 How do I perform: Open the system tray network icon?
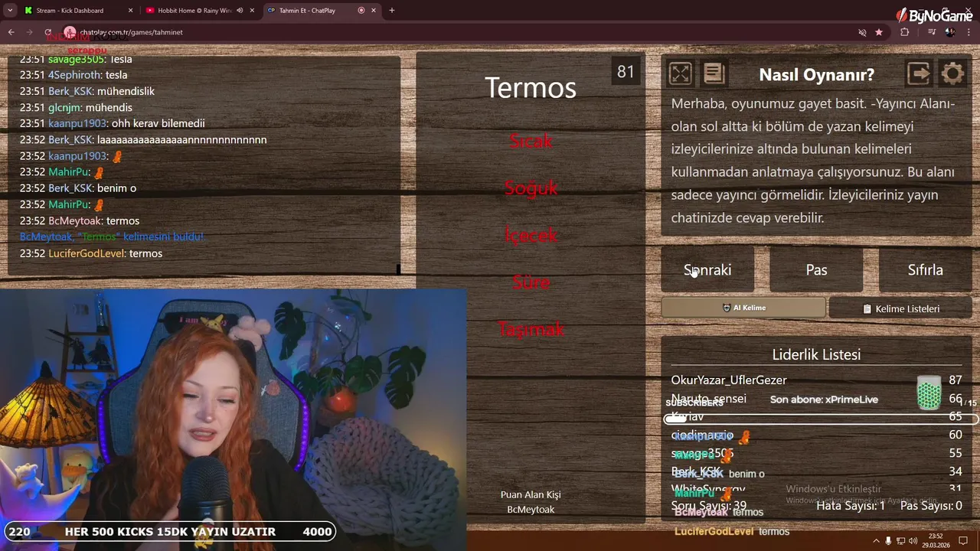point(900,541)
